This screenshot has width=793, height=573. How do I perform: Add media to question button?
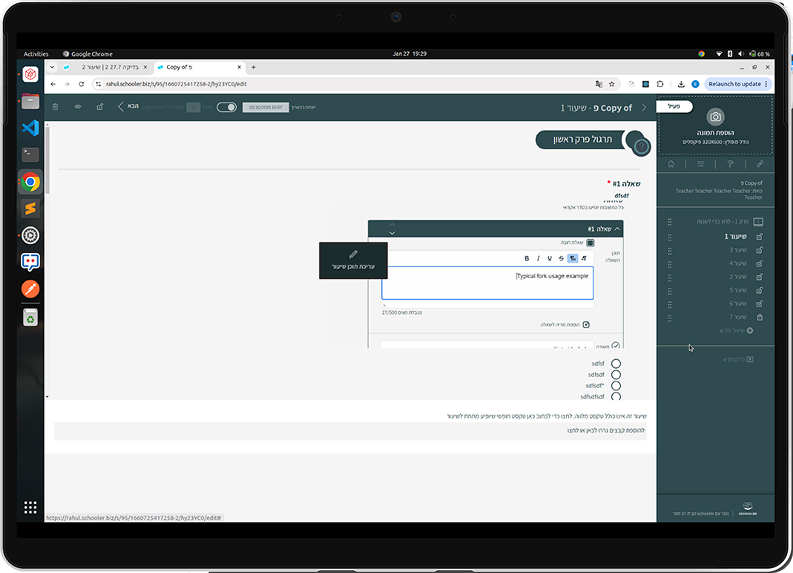tap(565, 325)
